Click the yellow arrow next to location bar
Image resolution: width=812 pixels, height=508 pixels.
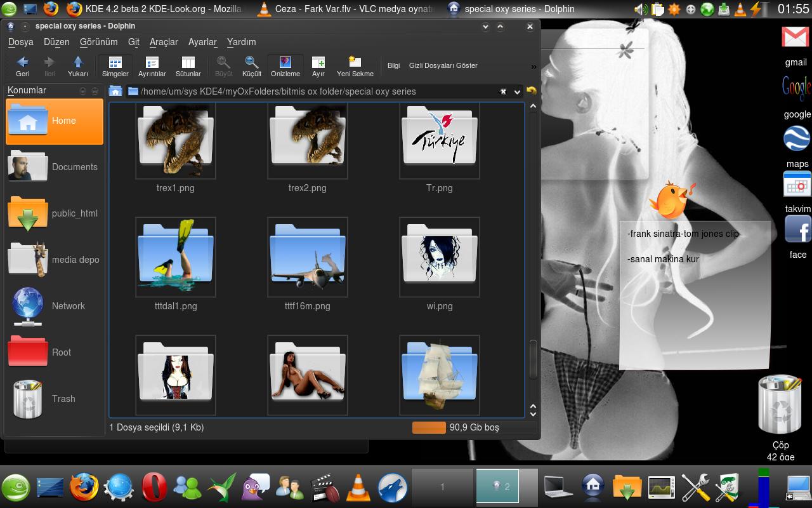click(532, 91)
